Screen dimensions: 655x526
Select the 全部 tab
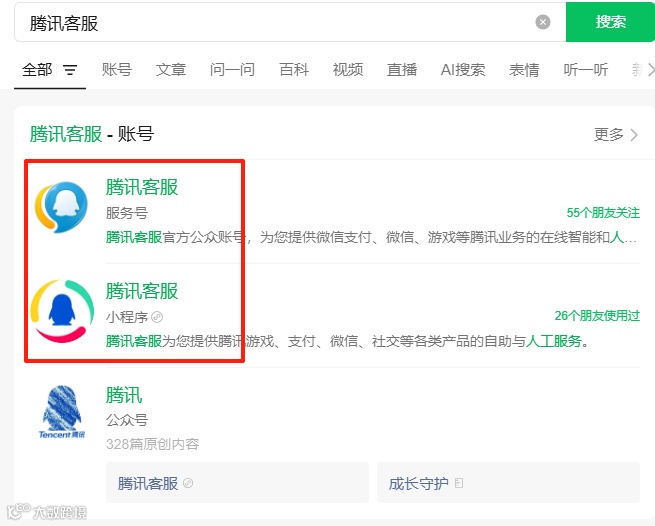click(x=37, y=69)
